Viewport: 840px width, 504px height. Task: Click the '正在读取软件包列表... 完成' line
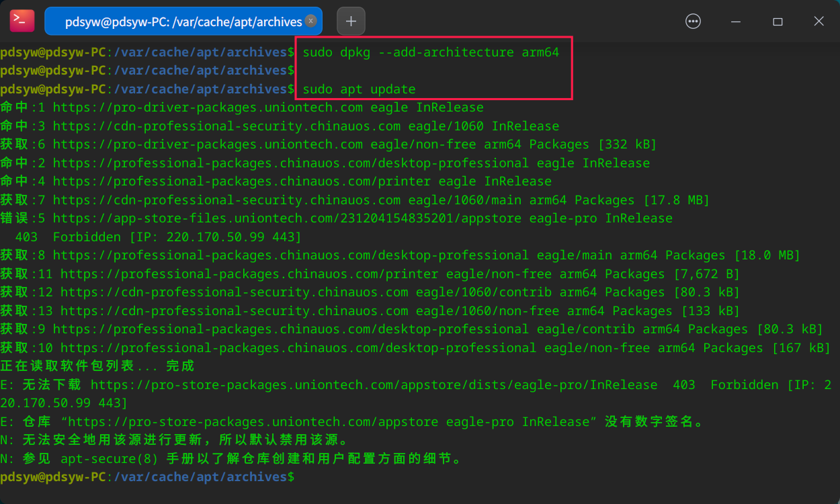[97, 366]
